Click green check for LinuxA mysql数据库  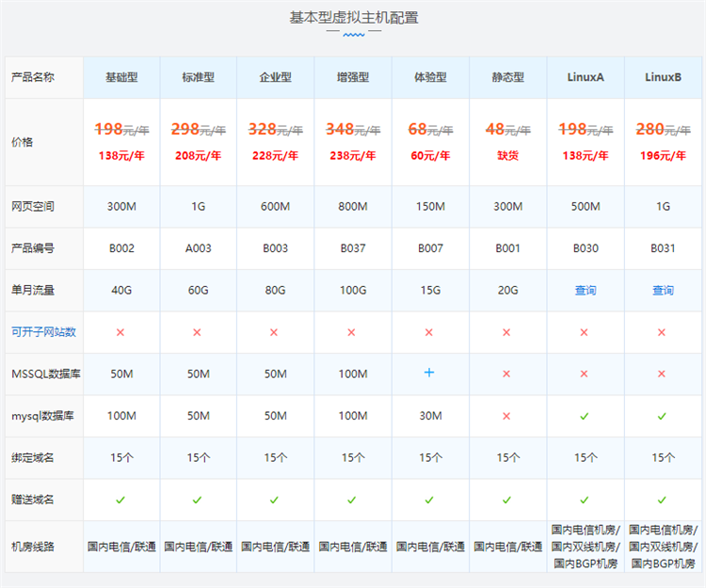pos(585,415)
